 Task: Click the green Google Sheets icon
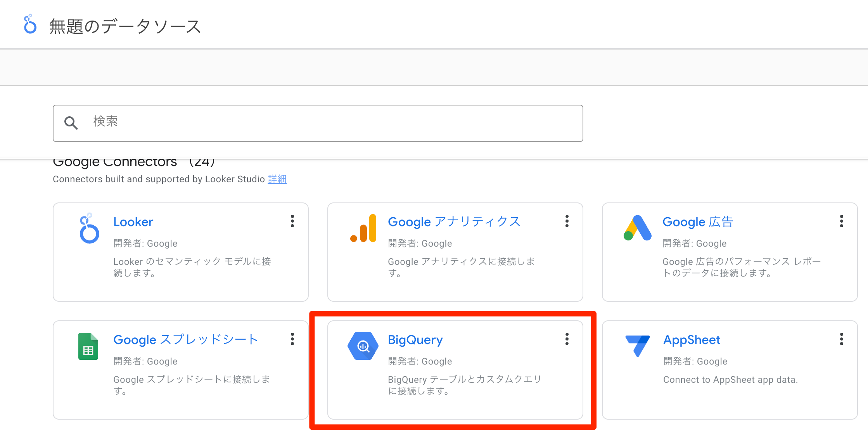coord(88,346)
